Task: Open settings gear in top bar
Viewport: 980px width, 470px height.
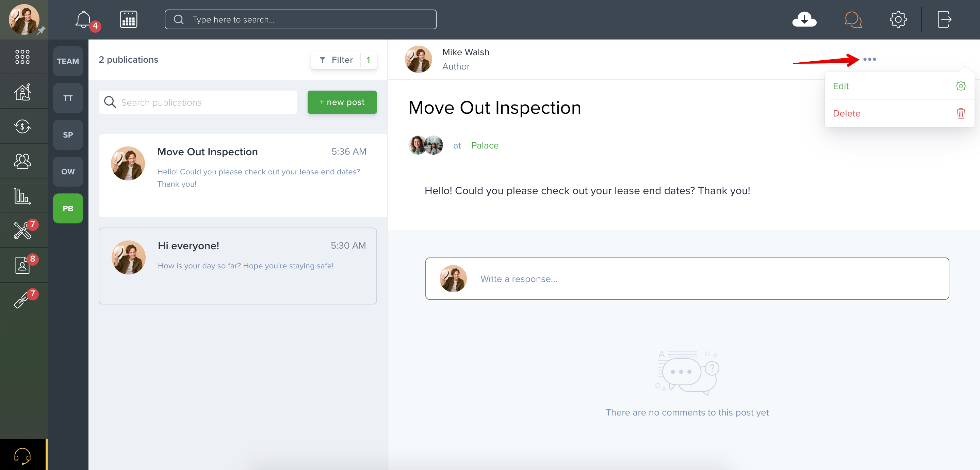Action: (x=898, y=19)
